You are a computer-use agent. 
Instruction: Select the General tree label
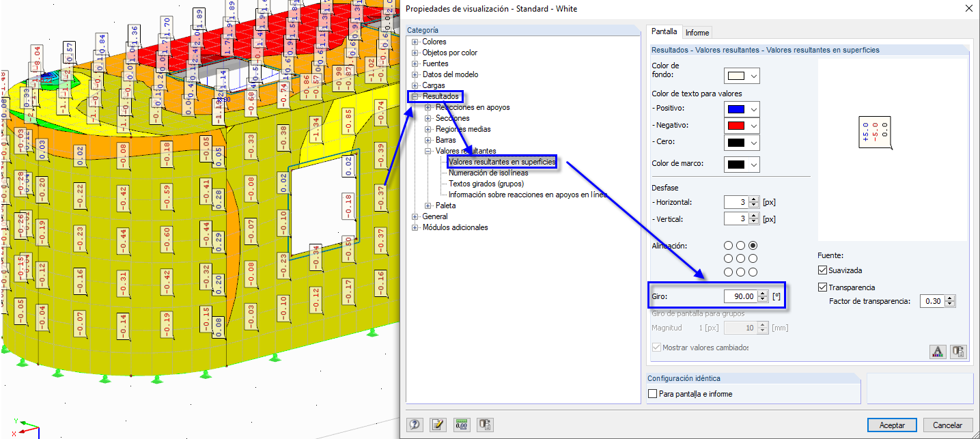point(436,216)
